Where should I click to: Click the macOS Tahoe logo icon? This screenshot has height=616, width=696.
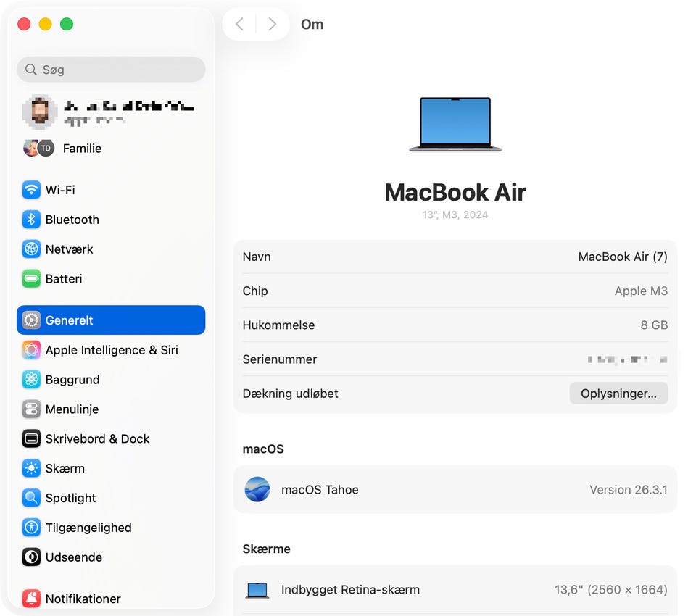(x=257, y=489)
